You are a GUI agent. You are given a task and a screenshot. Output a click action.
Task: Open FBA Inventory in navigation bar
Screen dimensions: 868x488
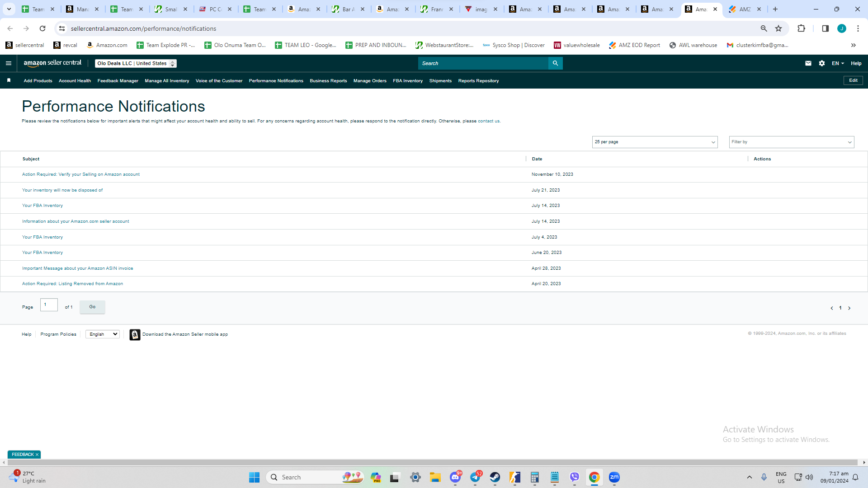408,81
